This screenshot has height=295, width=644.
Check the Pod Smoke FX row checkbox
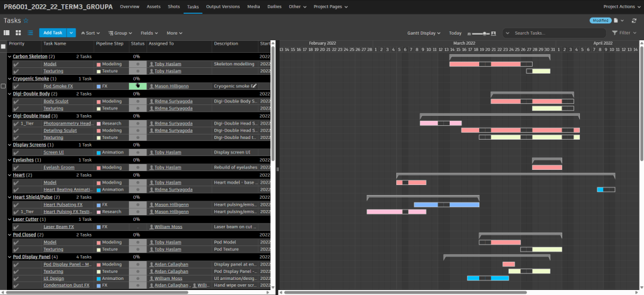(x=4, y=86)
